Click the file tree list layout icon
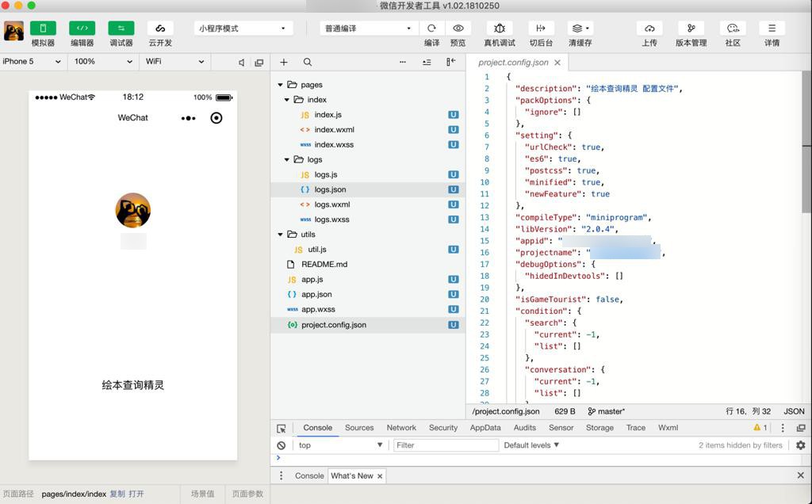812x504 pixels. pyautogui.click(x=427, y=62)
